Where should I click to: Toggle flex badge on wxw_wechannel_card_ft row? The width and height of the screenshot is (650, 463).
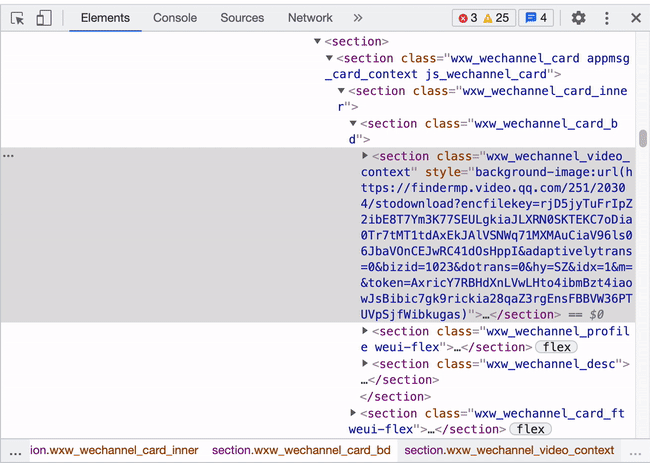pyautogui.click(x=530, y=429)
